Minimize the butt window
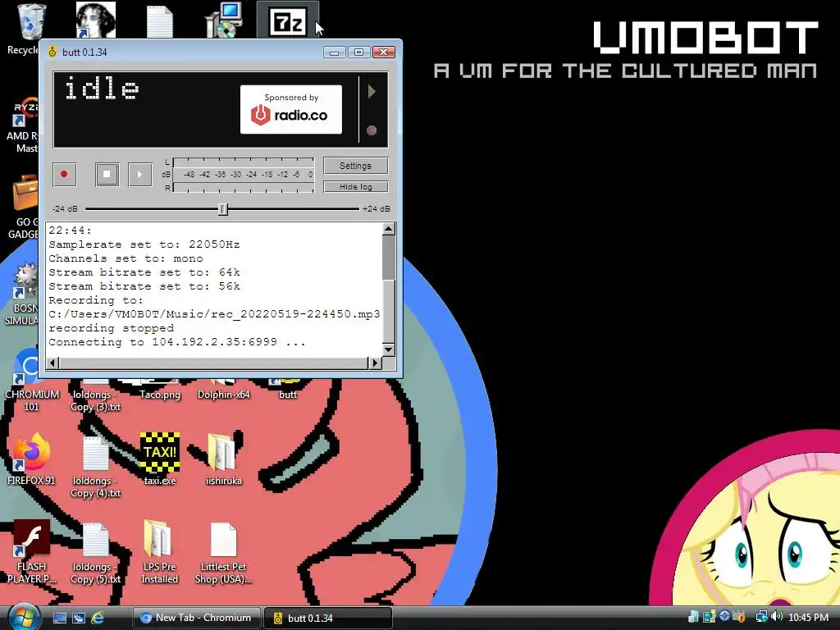Viewport: 840px width, 630px height. (x=335, y=52)
